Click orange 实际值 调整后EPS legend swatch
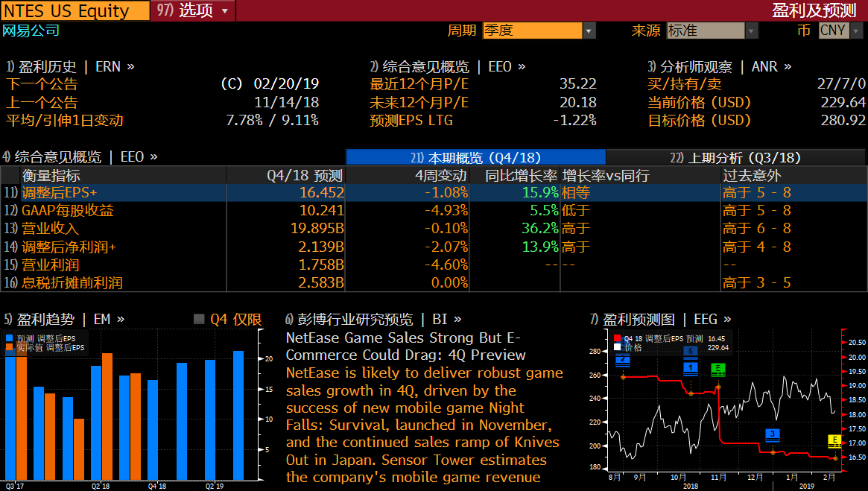The image size is (868, 491). (x=10, y=348)
